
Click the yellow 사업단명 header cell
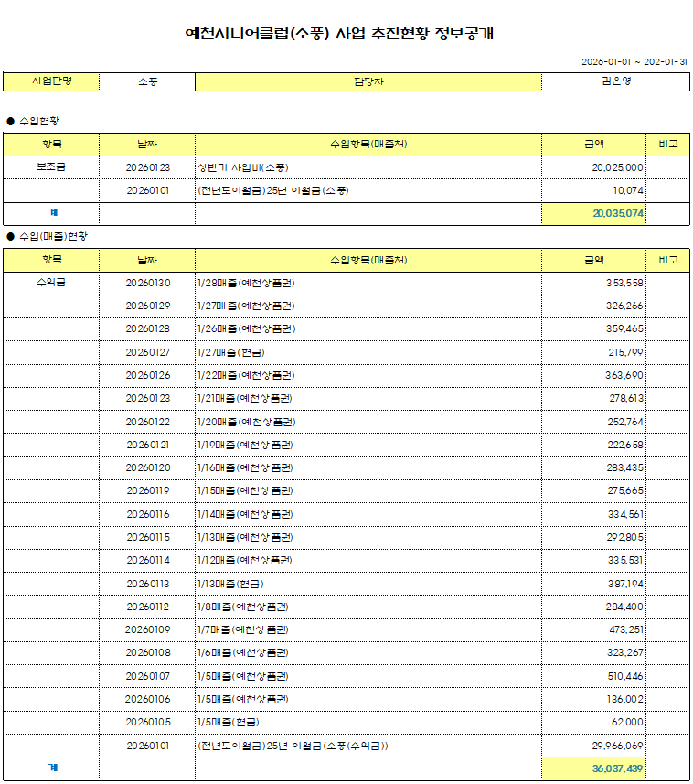pyautogui.click(x=51, y=81)
